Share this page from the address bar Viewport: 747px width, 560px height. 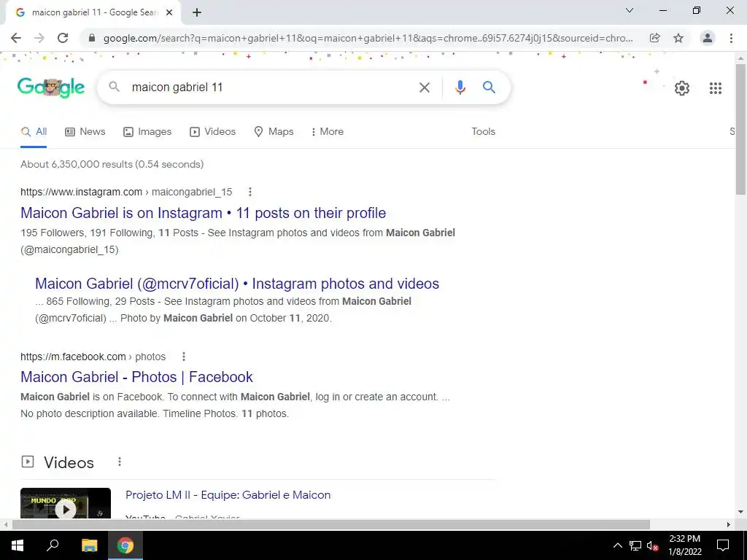coord(655,38)
